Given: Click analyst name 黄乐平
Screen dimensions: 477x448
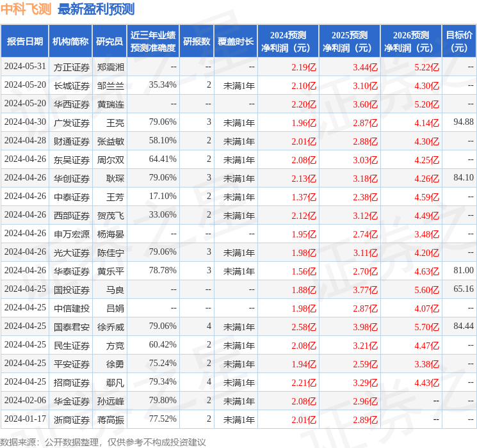Looking at the screenshot, I should (110, 271).
